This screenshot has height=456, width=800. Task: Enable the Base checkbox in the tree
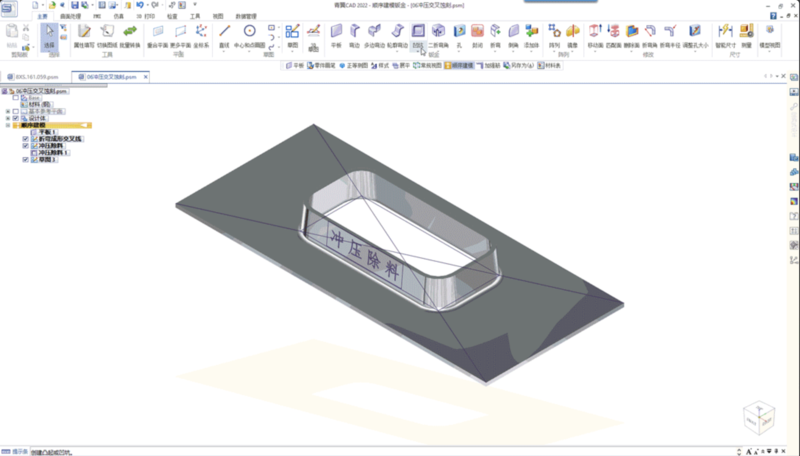point(16,97)
